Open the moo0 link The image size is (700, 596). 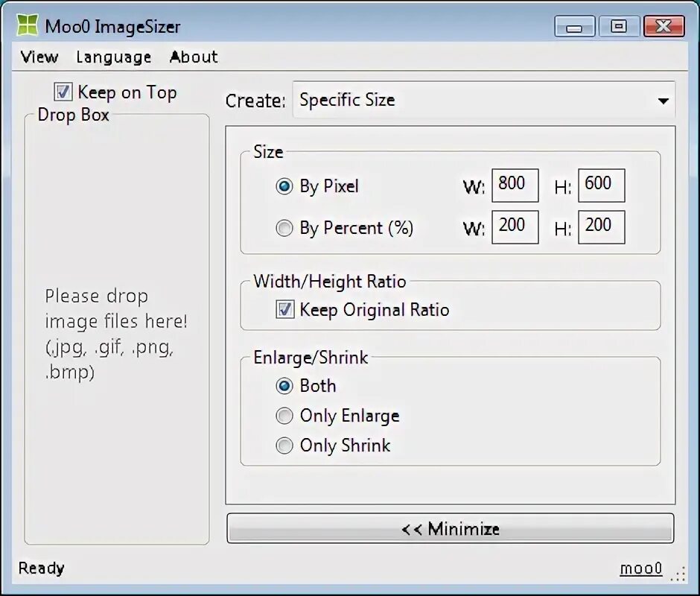point(641,568)
